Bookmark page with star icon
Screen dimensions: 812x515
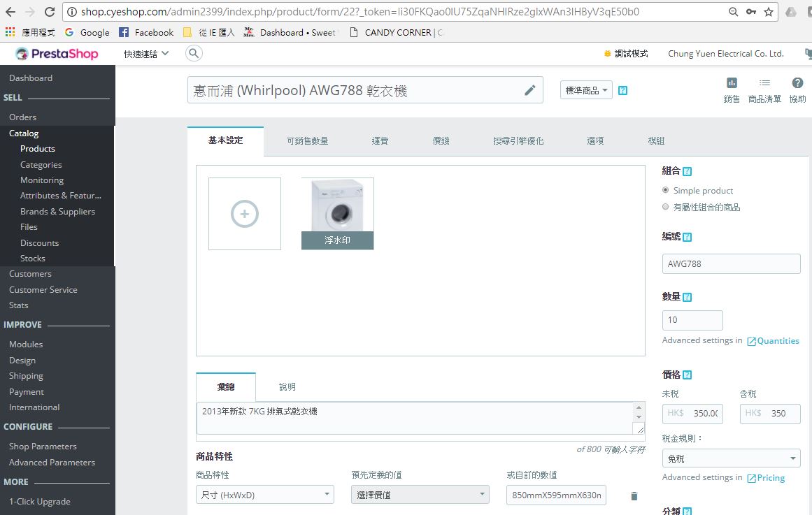point(769,11)
